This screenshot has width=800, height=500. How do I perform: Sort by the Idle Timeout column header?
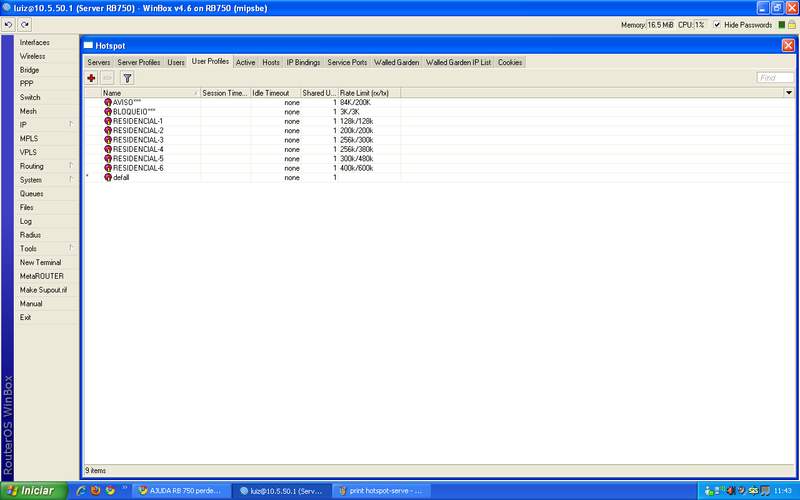tap(276, 93)
